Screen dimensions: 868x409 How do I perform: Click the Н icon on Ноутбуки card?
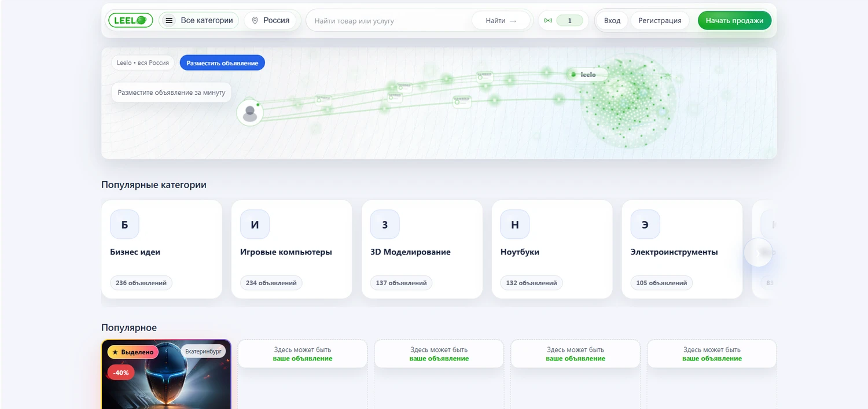pos(514,224)
